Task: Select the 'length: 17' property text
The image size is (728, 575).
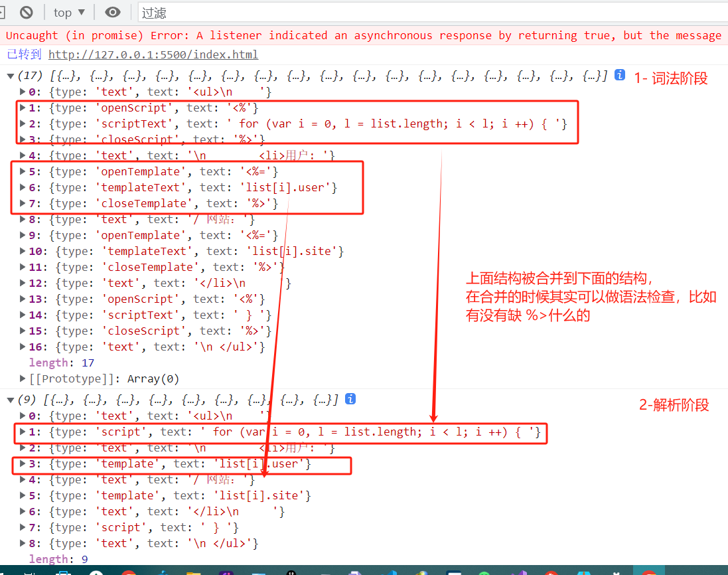Action: click(x=62, y=363)
